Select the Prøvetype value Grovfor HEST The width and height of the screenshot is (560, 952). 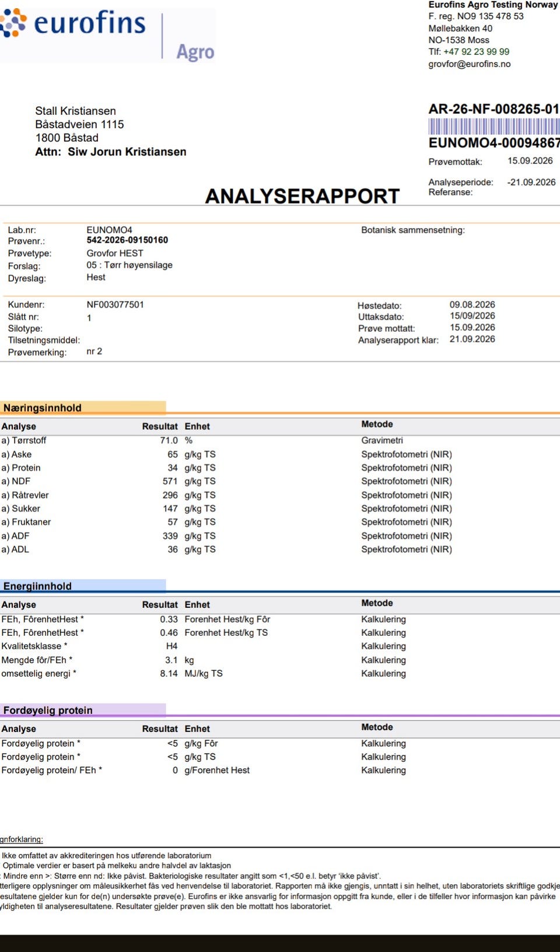pos(115,253)
